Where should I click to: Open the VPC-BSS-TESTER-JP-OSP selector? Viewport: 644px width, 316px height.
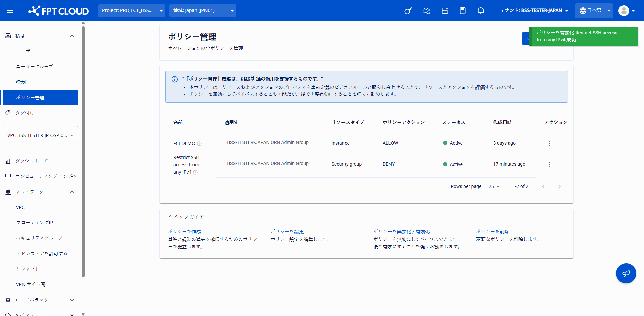(x=40, y=135)
